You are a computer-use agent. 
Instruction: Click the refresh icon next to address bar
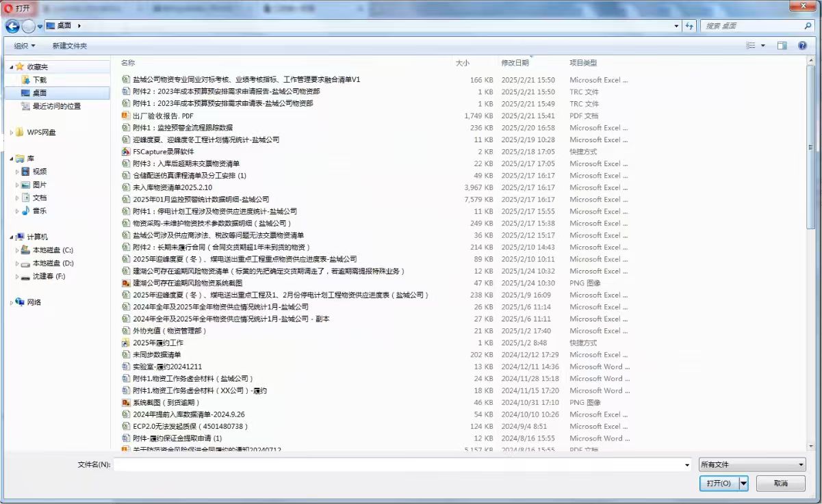click(689, 26)
